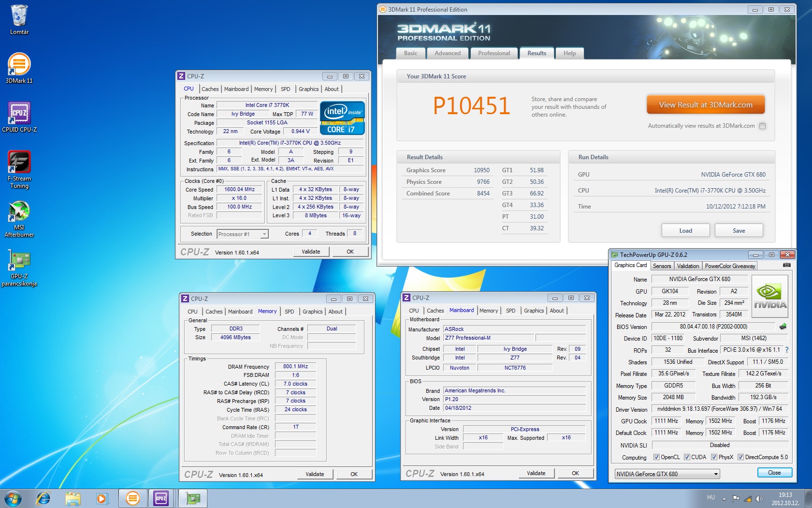Open the Professional tab in 3DMark

[494, 53]
